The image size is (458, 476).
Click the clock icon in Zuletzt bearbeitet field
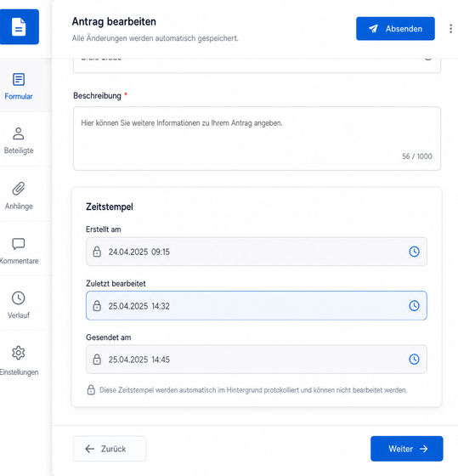[414, 305]
